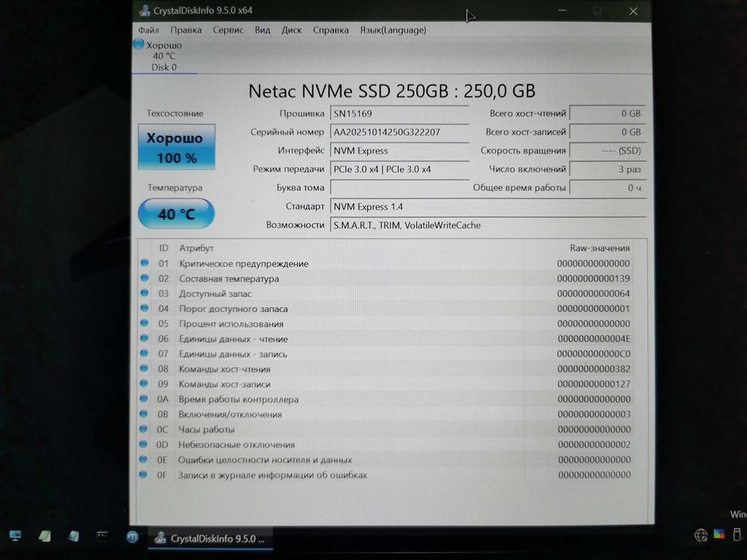Click the status dot for Критическое предупреждение
Screen dimensions: 747x560
point(144,263)
